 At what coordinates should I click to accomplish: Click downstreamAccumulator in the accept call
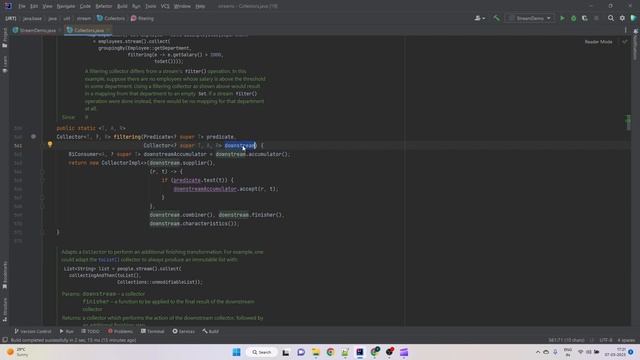[205, 189]
